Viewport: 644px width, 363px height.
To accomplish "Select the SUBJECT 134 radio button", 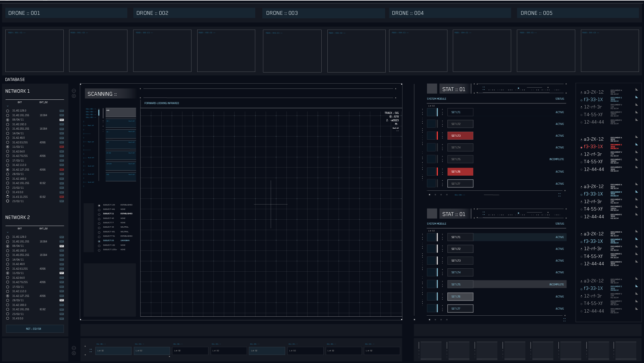I will pos(99,206).
